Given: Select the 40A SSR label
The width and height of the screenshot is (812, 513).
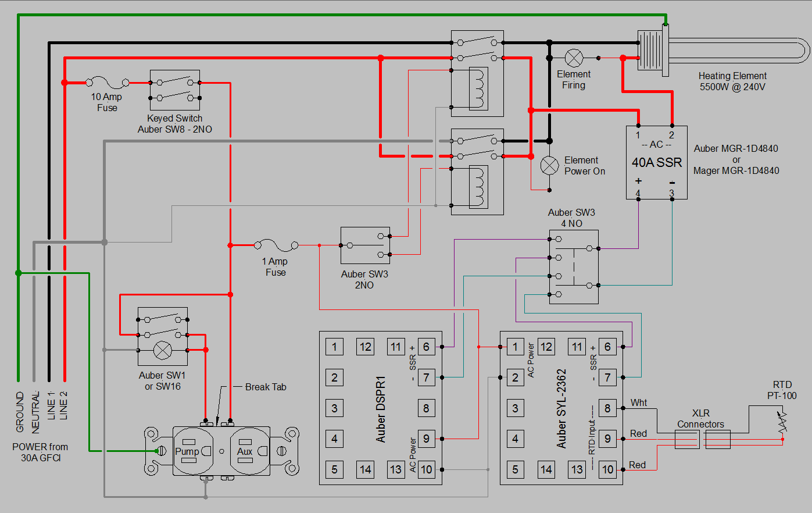Looking at the screenshot, I should tap(657, 162).
